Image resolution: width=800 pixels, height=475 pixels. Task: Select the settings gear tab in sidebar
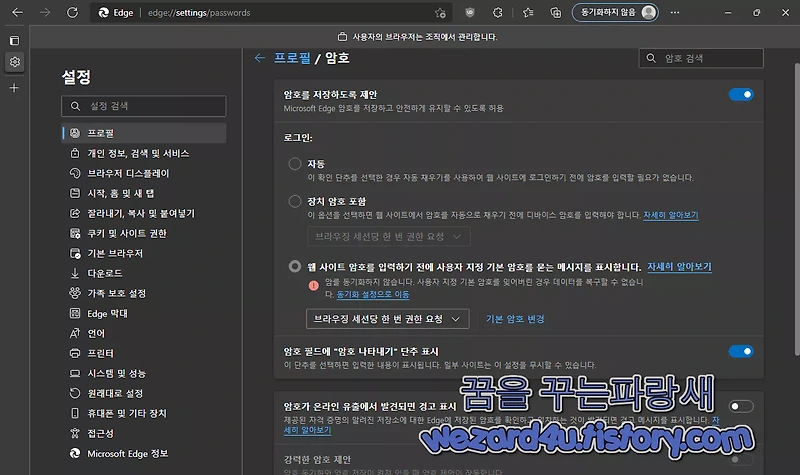pyautogui.click(x=14, y=62)
